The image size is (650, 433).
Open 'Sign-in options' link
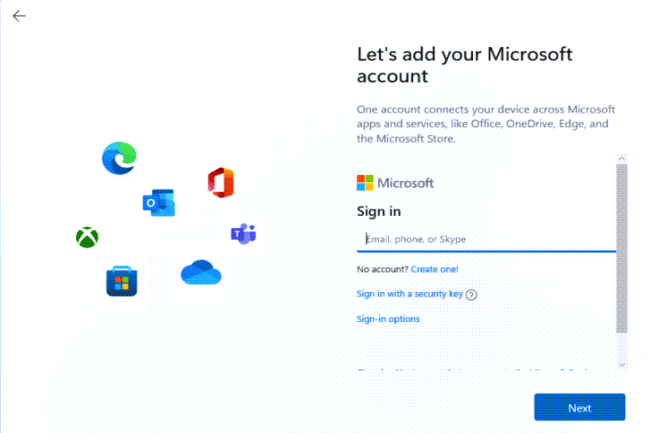tap(388, 319)
